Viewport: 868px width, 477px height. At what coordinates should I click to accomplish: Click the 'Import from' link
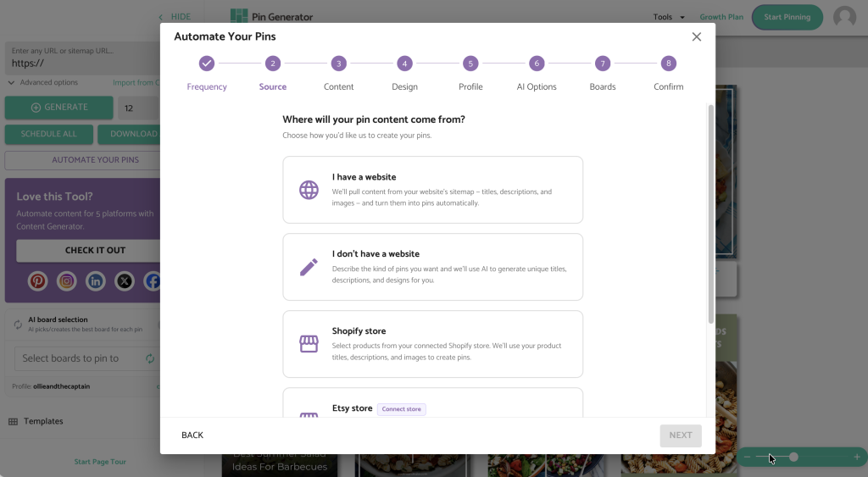pyautogui.click(x=136, y=82)
